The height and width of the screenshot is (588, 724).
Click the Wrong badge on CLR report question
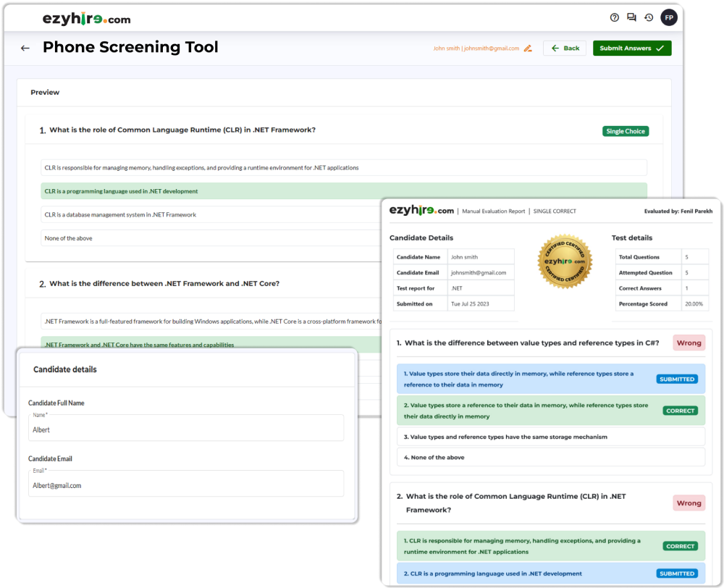click(x=689, y=503)
